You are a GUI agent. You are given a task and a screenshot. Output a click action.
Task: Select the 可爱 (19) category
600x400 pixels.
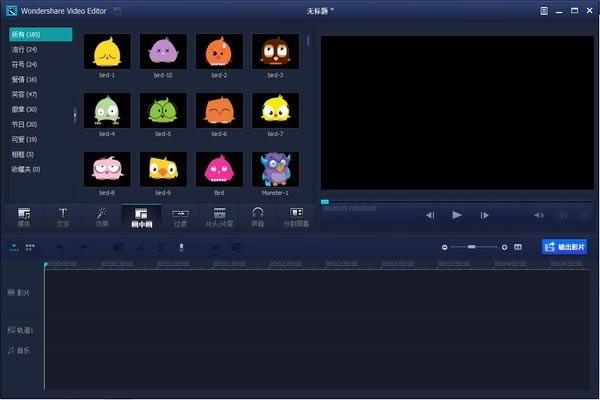pyautogui.click(x=24, y=139)
